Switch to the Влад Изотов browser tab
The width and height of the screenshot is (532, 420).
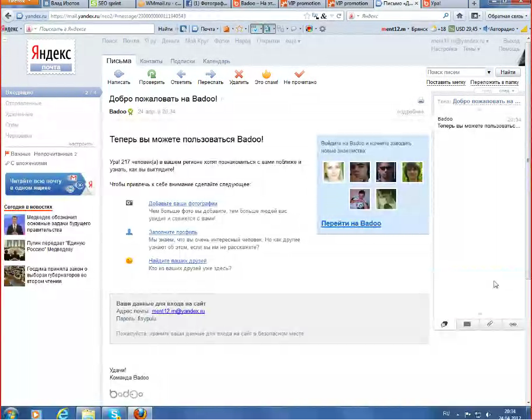click(65, 3)
